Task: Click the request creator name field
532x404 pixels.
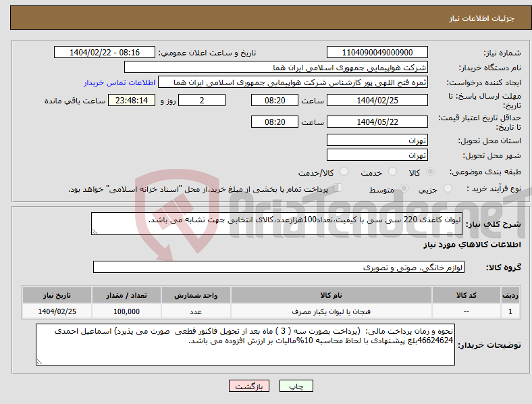Action: (293, 82)
